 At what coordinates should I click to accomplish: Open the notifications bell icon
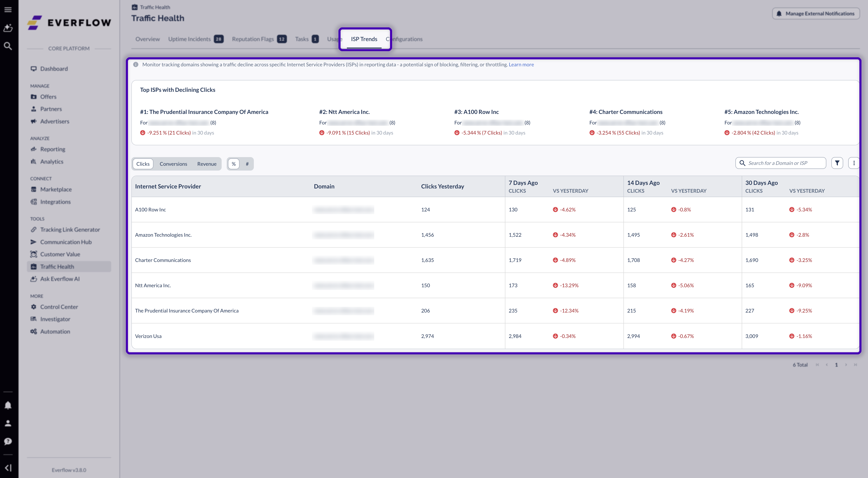8,405
